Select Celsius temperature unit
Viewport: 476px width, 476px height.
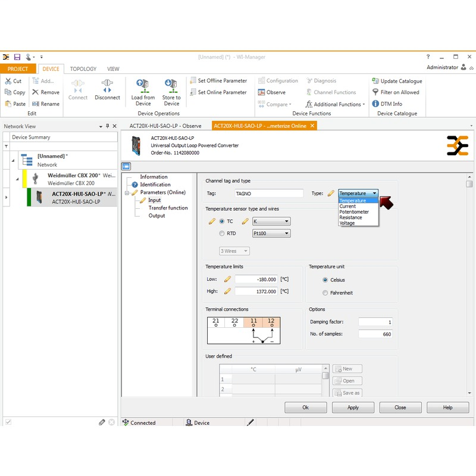coord(325,280)
